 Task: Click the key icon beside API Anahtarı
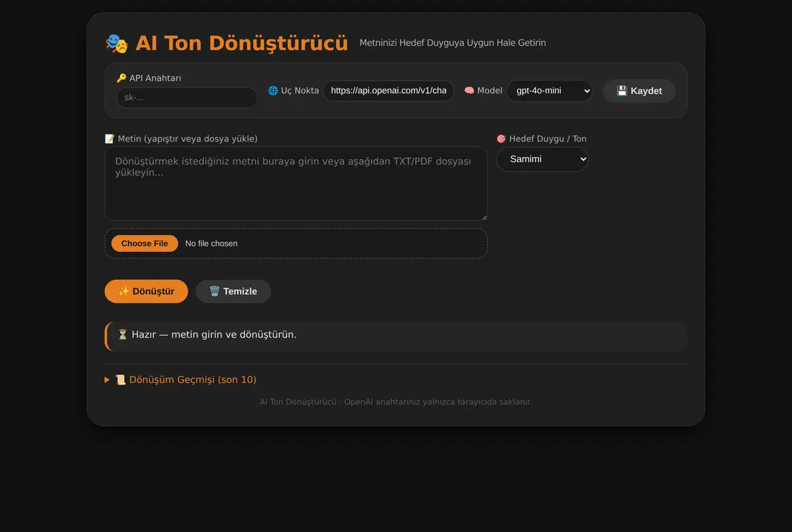(x=121, y=78)
